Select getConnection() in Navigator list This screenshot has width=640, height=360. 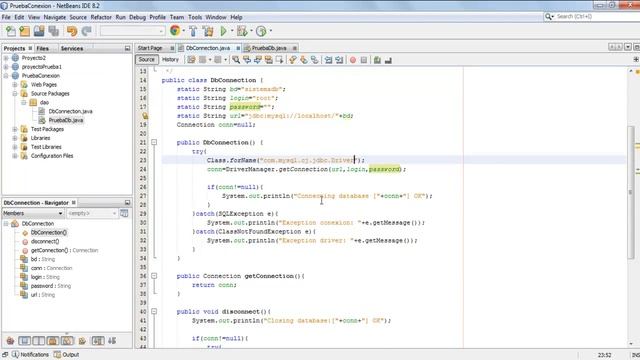point(64,250)
